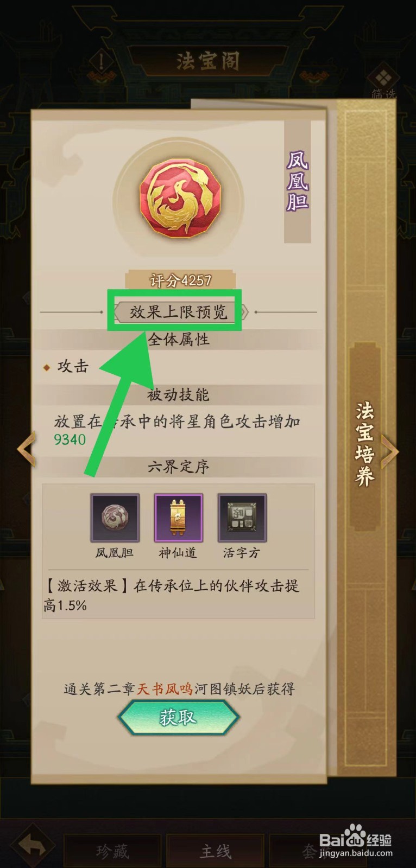
Task: Select the 神仙道 scroll item icon
Action: [x=178, y=518]
